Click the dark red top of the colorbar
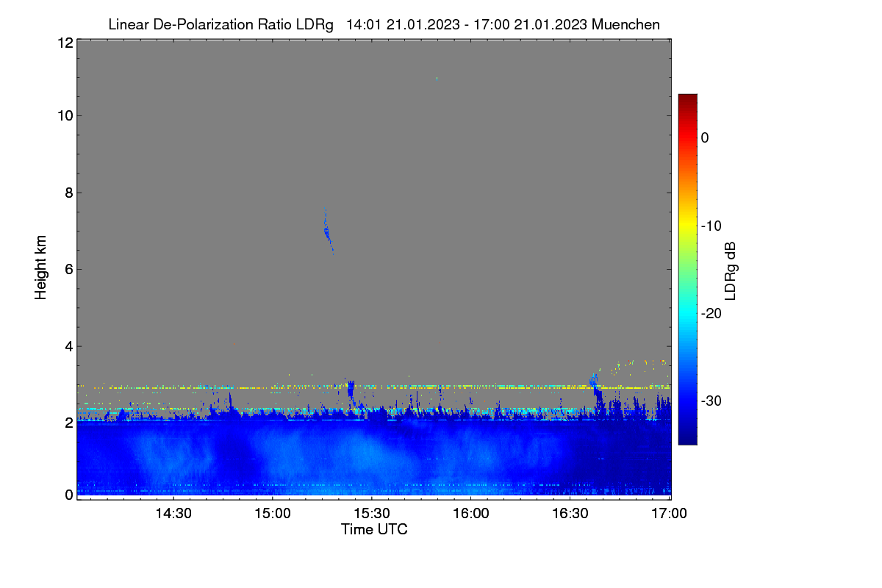The width and height of the screenshot is (882, 588). pyautogui.click(x=687, y=99)
